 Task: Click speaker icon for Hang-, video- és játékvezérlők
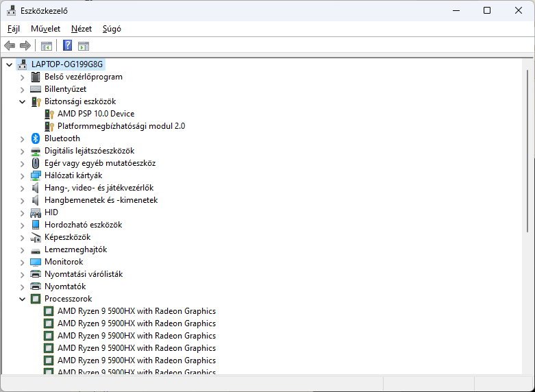tap(36, 188)
